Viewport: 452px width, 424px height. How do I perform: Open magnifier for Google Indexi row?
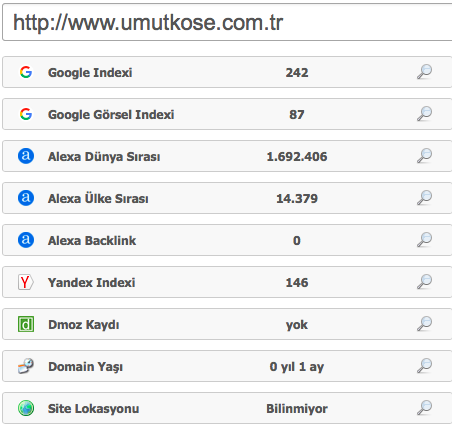424,72
